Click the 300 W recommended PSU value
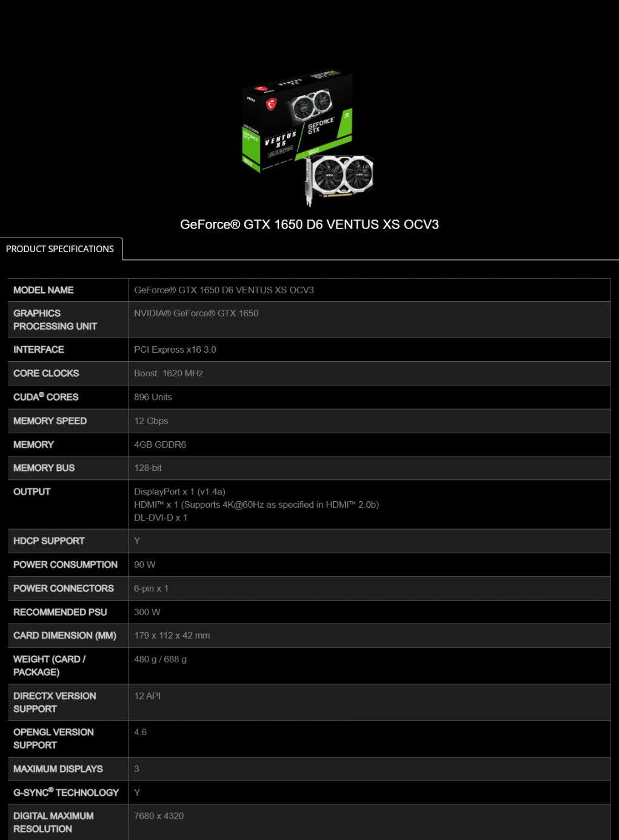 [x=147, y=612]
